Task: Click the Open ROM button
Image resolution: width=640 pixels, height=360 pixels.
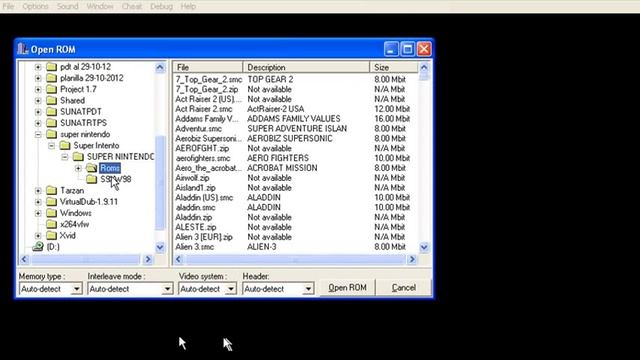Action: click(x=347, y=288)
